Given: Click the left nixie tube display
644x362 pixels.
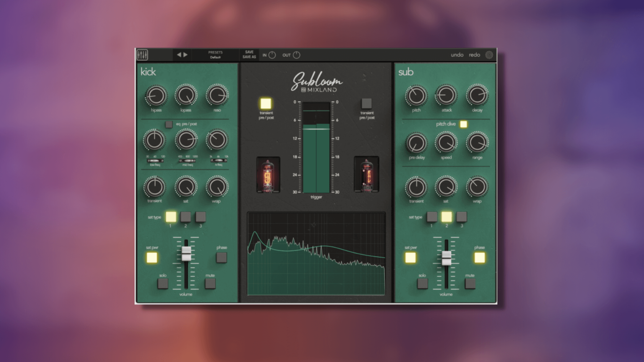Looking at the screenshot, I should (268, 175).
